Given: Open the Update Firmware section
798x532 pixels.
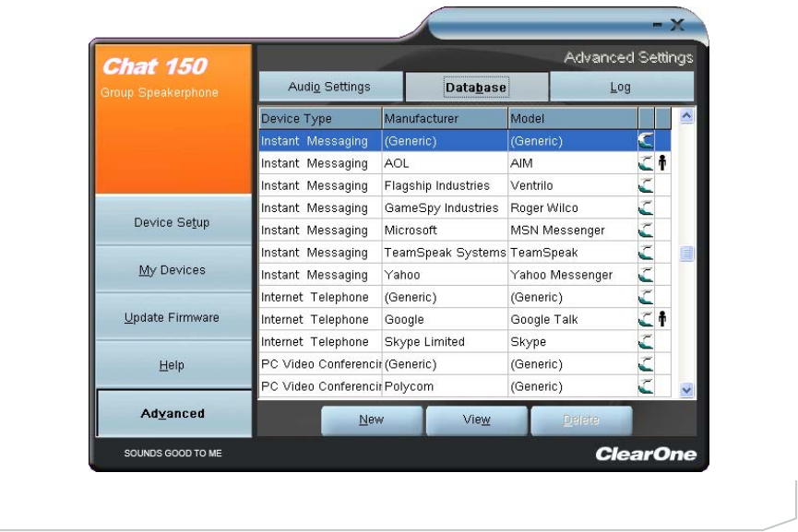Looking at the screenshot, I should 173,317.
